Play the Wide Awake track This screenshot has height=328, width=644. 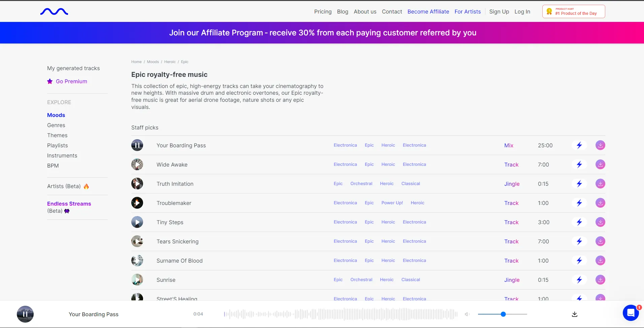pos(137,165)
